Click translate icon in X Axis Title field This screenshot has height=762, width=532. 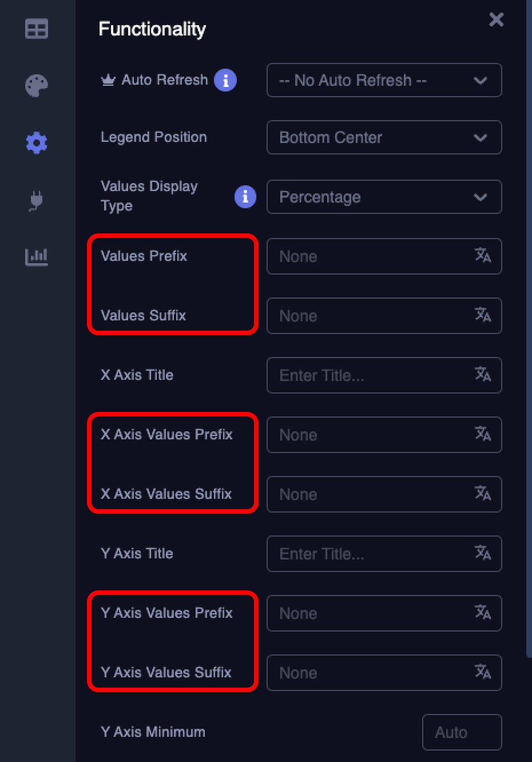(x=483, y=374)
